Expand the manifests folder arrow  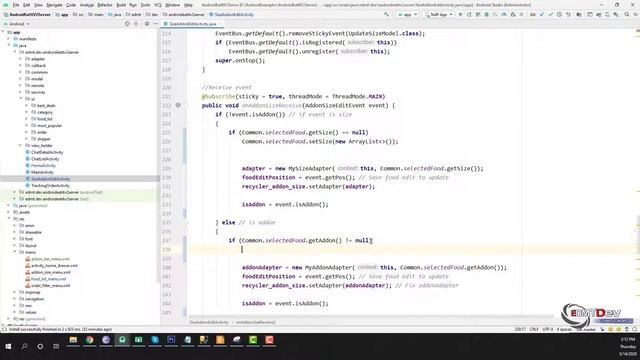9,39
